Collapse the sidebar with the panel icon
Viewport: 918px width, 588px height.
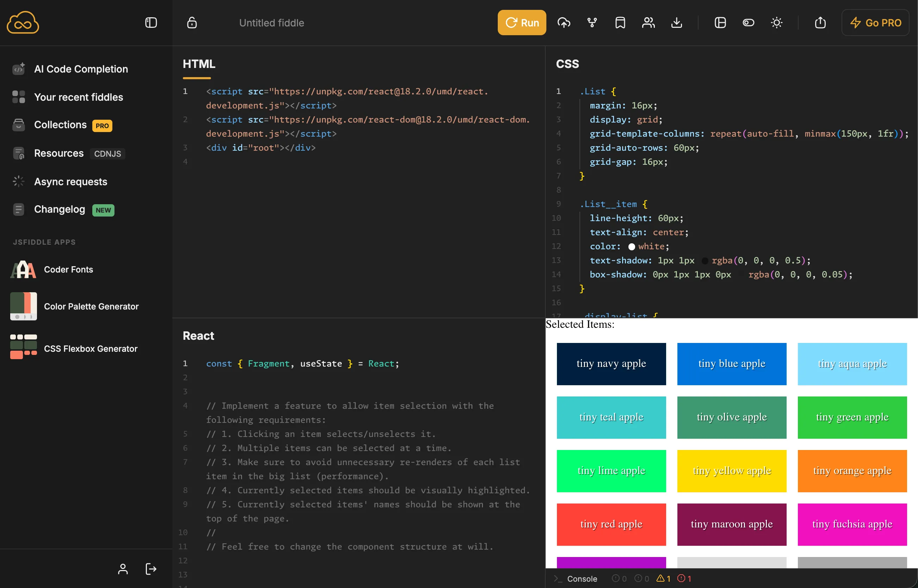(150, 23)
